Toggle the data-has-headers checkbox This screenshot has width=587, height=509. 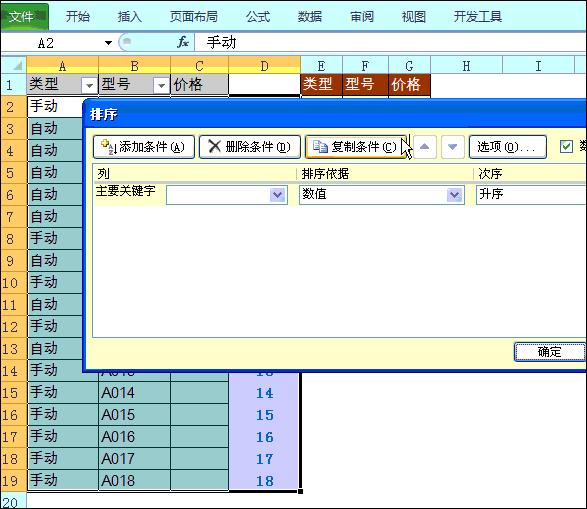(x=566, y=146)
